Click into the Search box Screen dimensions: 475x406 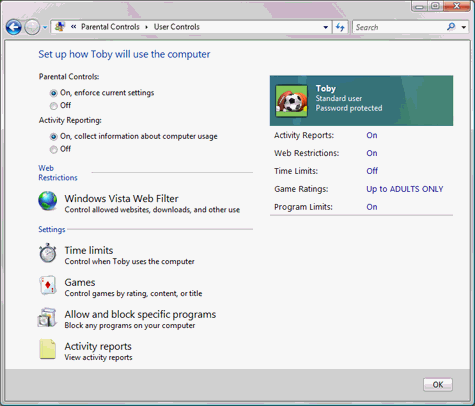pyautogui.click(x=400, y=27)
